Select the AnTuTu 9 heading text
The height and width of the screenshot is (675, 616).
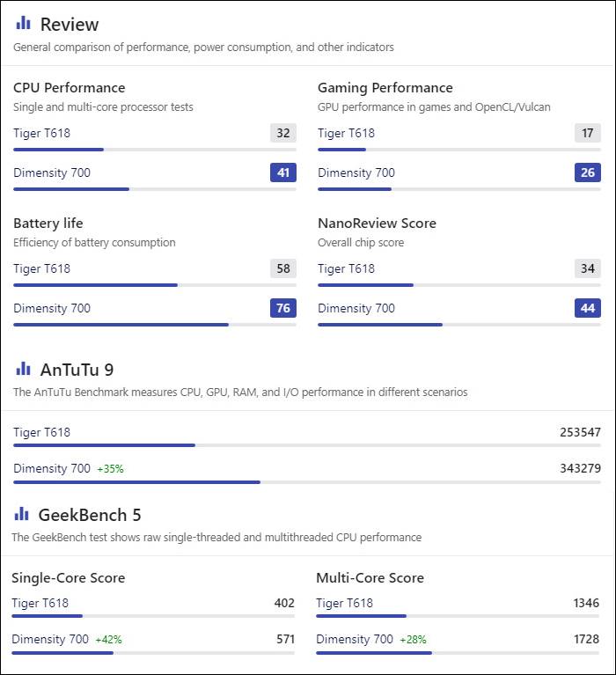point(77,370)
